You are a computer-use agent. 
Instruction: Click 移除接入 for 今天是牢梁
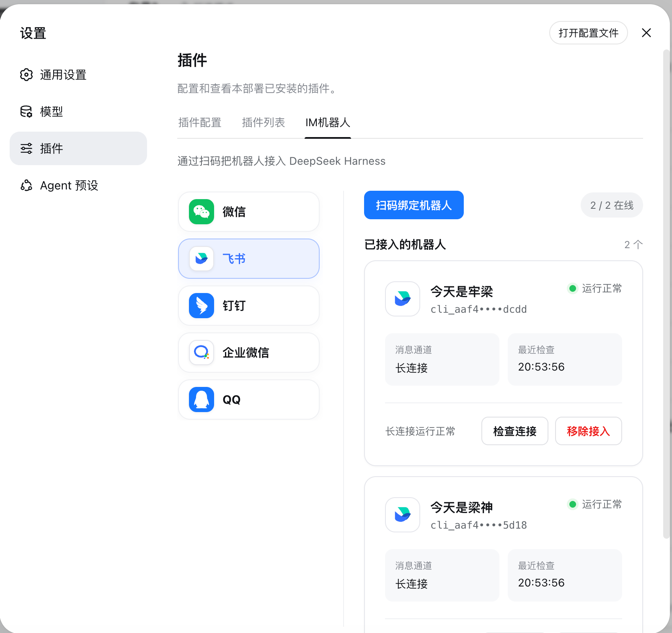click(588, 431)
